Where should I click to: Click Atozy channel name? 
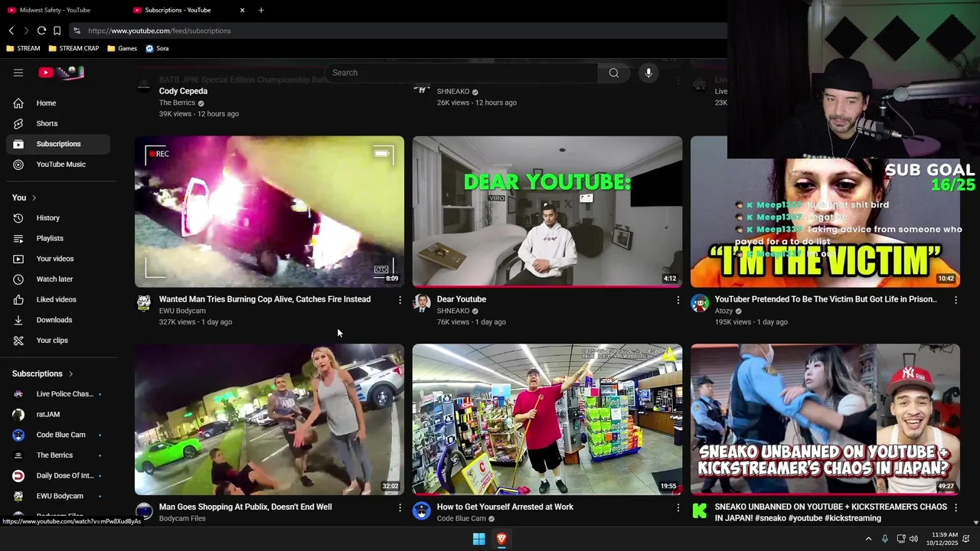pos(724,311)
